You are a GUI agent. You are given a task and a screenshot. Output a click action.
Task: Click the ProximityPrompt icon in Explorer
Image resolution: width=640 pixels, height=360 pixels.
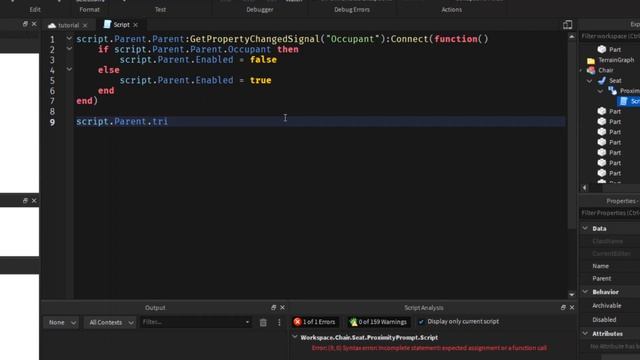coord(612,91)
